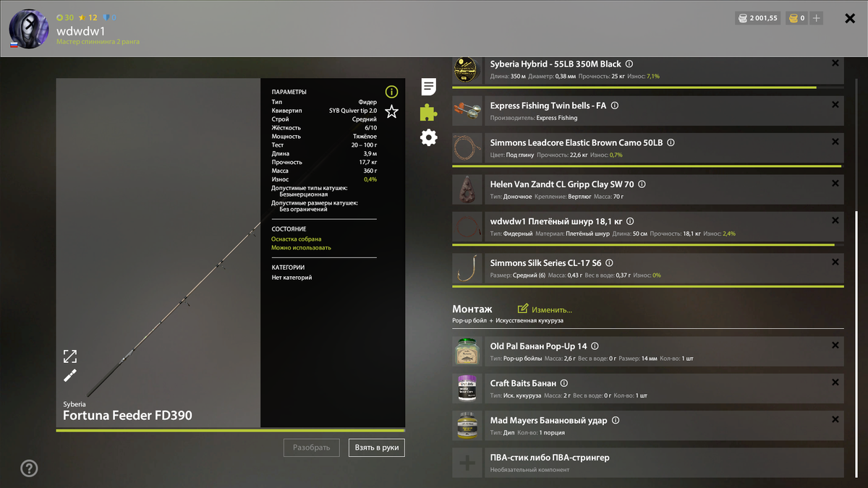The height and width of the screenshot is (488, 868).
Task: Remove Helen Van Zandt CL Gripp sinker
Action: pos(835,184)
